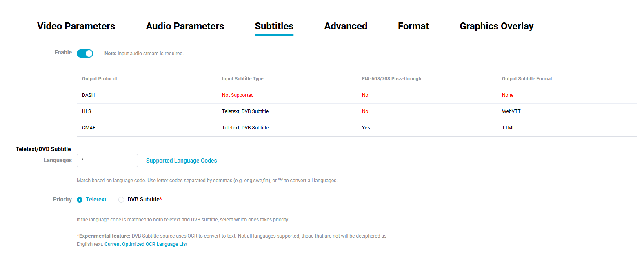The width and height of the screenshot is (644, 272).
Task: Click the No pass-through cell for HLS
Action: point(365,111)
